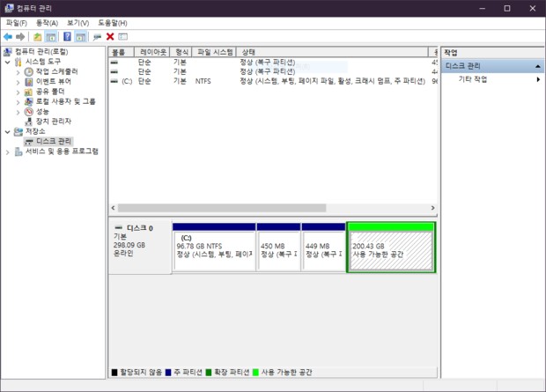546x392 pixels.
Task: Select the 컴퓨터 관리(로컬) root node
Action: coord(41,52)
